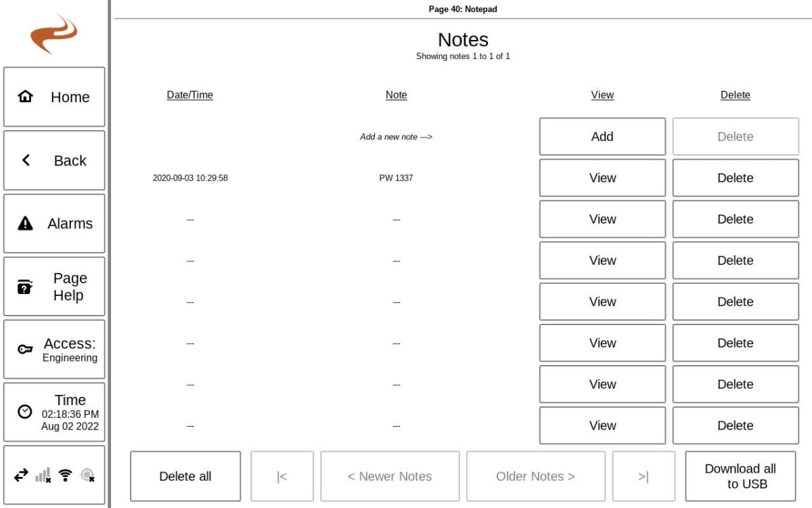The image size is (812, 508).
Task: Open Alarms from the sidebar menu
Action: tap(54, 223)
